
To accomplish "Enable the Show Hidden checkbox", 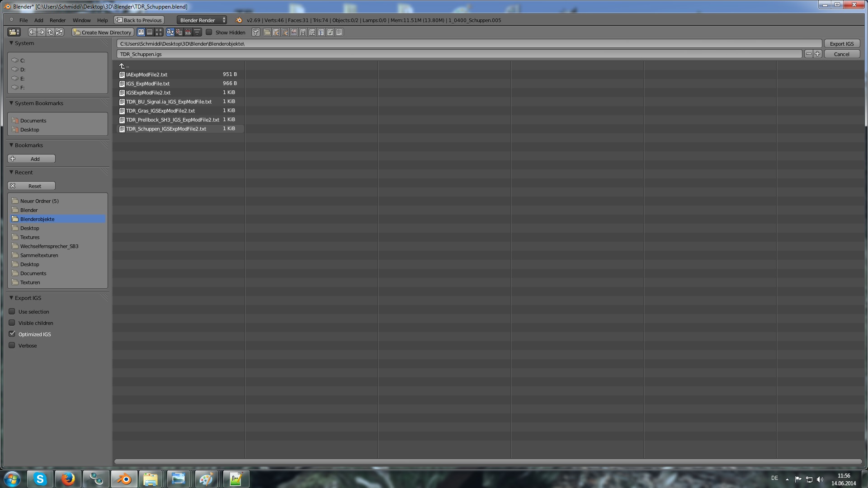I will click(x=209, y=32).
